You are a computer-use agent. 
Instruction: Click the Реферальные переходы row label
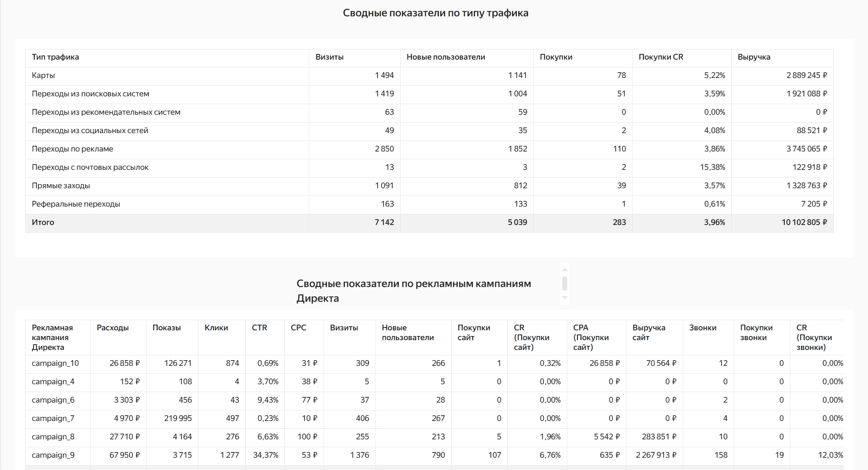coord(76,204)
